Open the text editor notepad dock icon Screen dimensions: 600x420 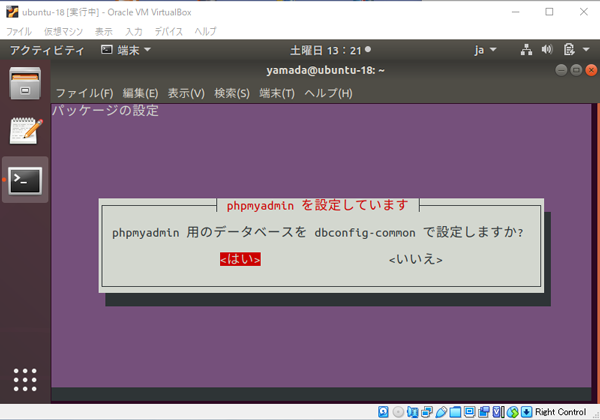point(26,131)
